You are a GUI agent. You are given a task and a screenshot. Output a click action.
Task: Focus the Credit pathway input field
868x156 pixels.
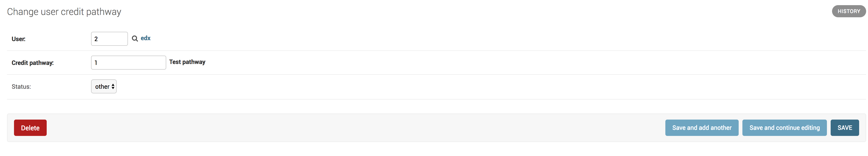[x=128, y=63]
